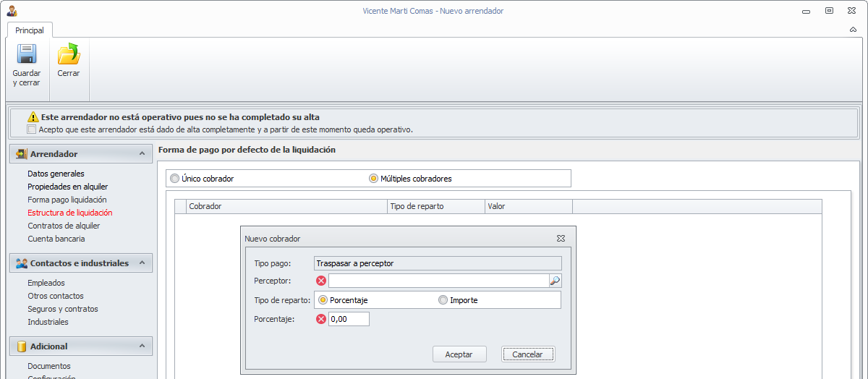This screenshot has height=379, width=868.
Task: Click the error icon beside Porcentaje field
Action: 321,319
